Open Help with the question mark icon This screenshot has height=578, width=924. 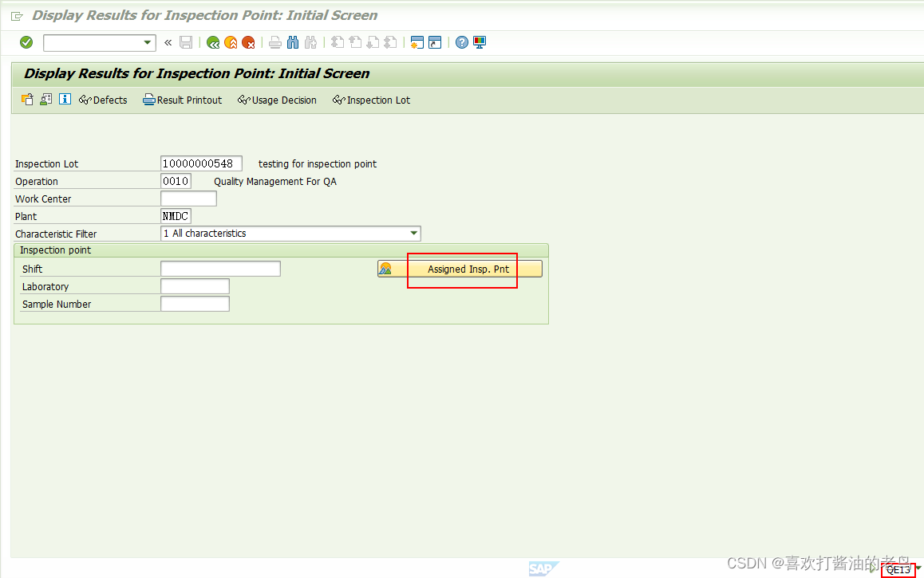coord(462,42)
